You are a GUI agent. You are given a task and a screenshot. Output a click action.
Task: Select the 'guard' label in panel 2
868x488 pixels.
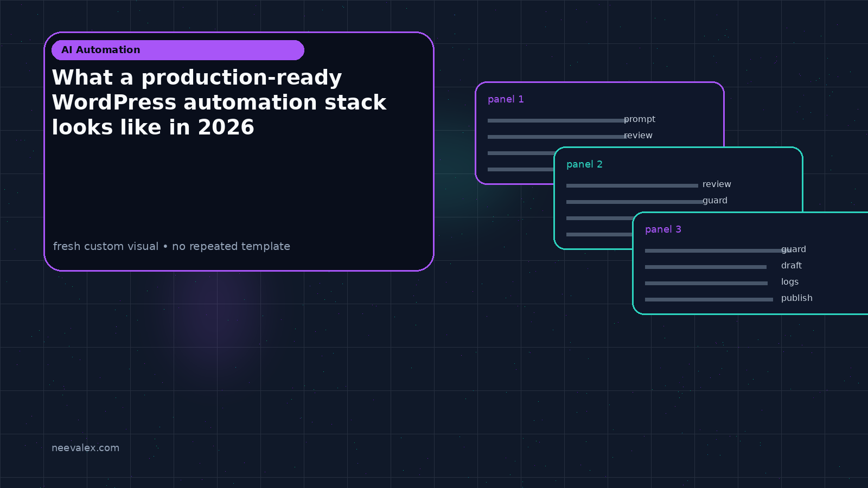(715, 201)
